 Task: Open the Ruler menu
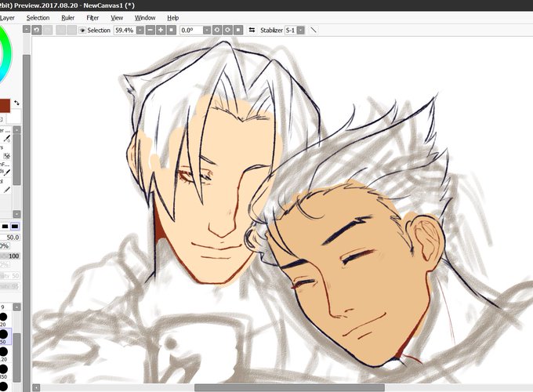pyautogui.click(x=67, y=18)
